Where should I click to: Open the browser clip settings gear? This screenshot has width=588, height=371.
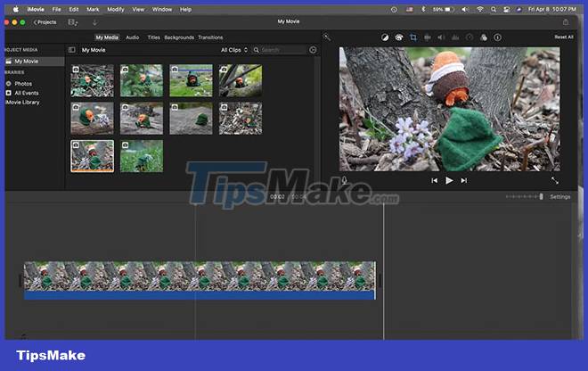(313, 50)
